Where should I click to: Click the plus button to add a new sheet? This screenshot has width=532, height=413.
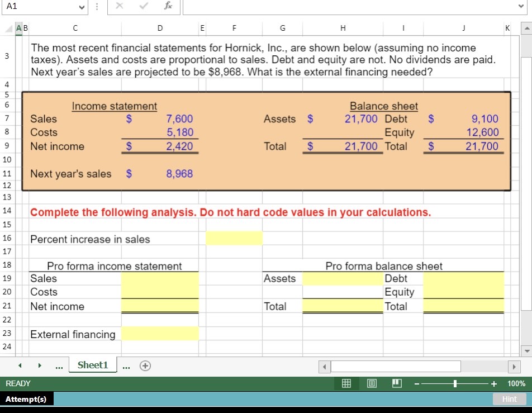coord(145,365)
